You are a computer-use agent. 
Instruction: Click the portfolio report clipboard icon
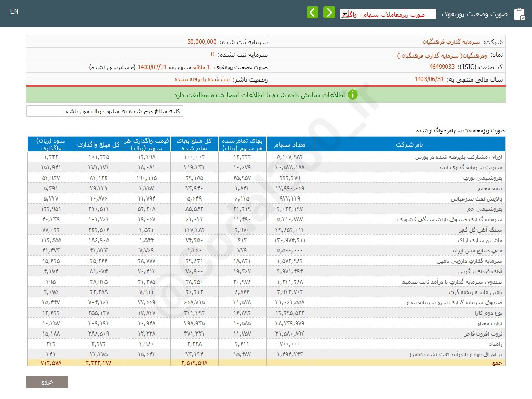[x=518, y=14]
